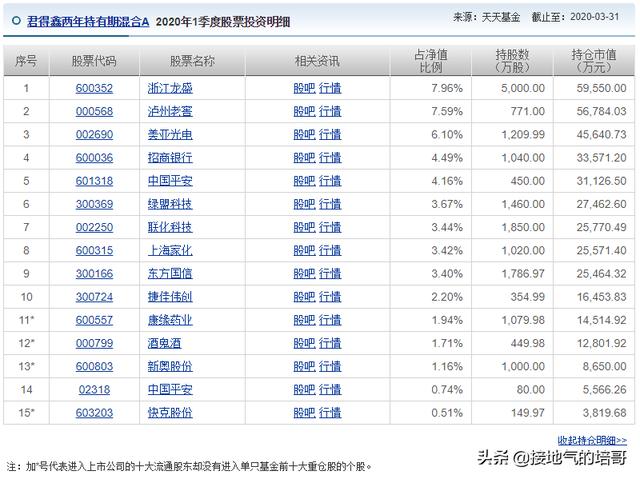The image size is (640, 479).
Task: Open the fund title link 君得鑫两年持有期混合A
Action: point(88,22)
